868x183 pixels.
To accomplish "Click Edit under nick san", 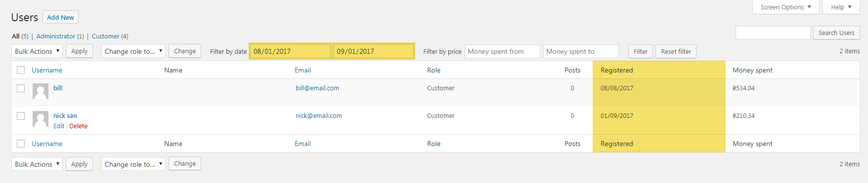I will [59, 126].
